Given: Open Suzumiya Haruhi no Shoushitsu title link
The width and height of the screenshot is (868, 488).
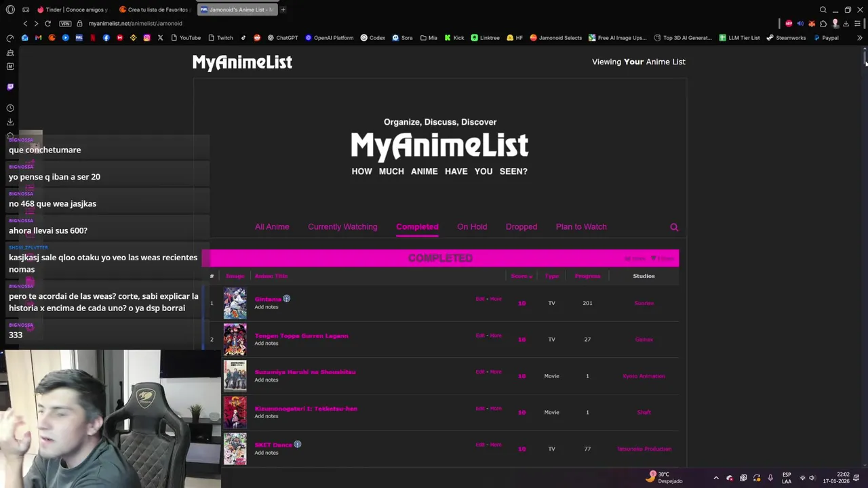Looking at the screenshot, I should [305, 372].
